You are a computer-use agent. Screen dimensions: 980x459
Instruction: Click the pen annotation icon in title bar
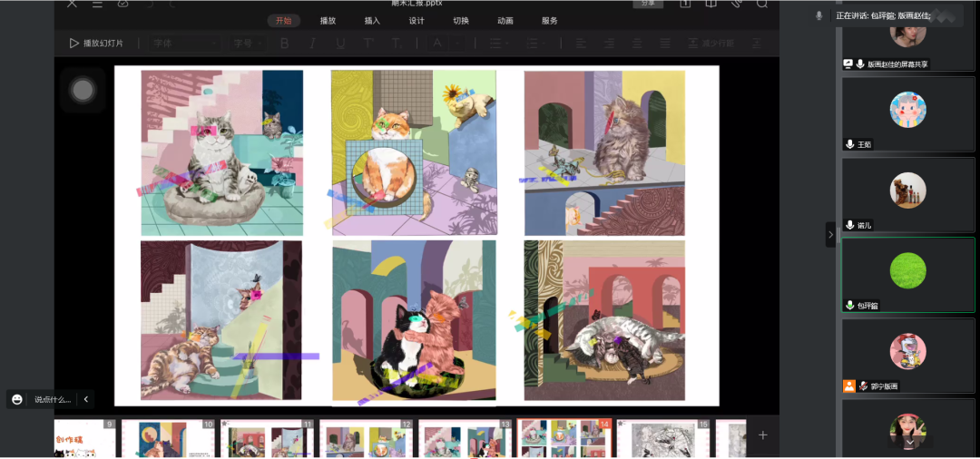coord(736,3)
